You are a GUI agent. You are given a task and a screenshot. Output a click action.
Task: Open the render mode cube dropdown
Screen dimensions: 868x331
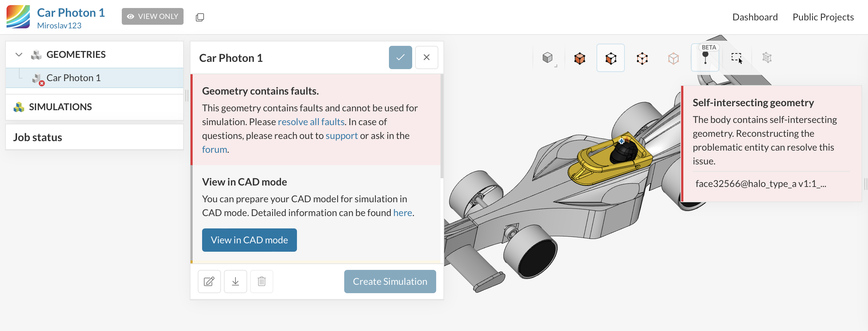tap(548, 58)
